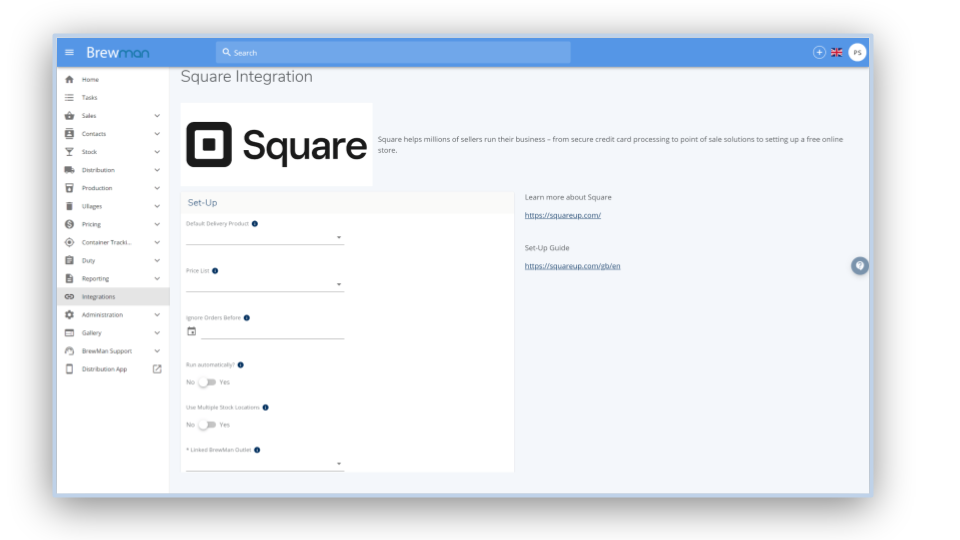Toggle the Run automatically switch
This screenshot has width=960, height=540.
[207, 382]
